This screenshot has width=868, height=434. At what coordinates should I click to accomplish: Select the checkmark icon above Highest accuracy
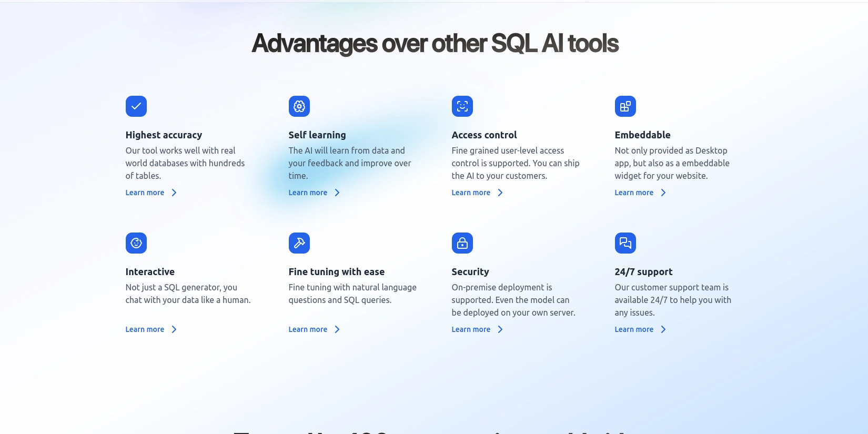tap(136, 106)
